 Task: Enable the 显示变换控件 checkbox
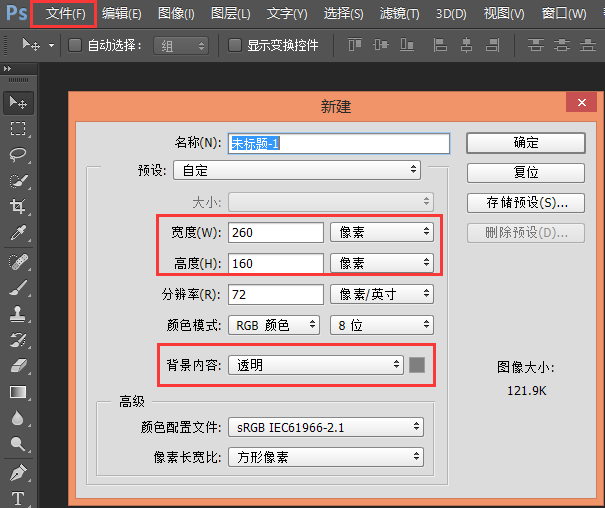coord(235,45)
